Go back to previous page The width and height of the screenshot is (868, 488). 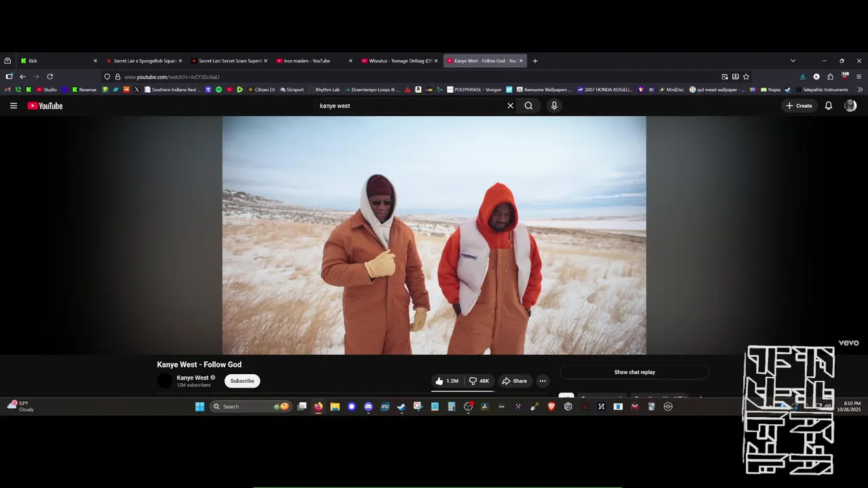click(x=22, y=77)
